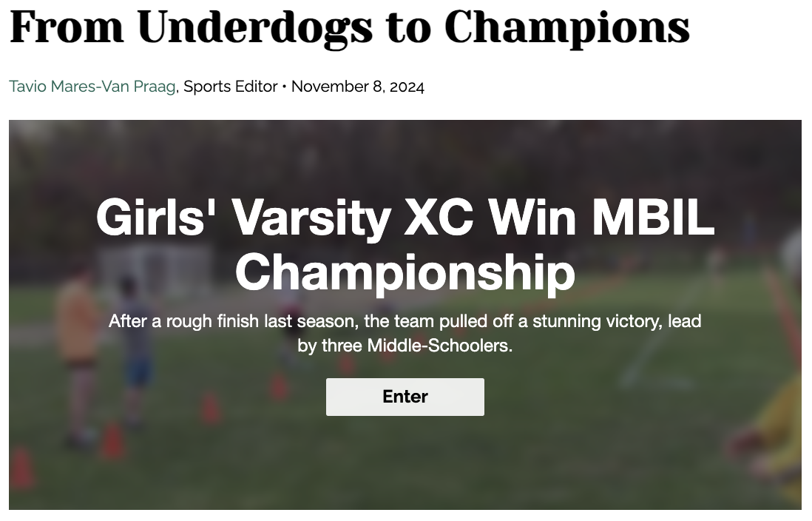Screen dimensions: 812x521
Task: Click "MBIL" in the banner title
Action: (653, 218)
